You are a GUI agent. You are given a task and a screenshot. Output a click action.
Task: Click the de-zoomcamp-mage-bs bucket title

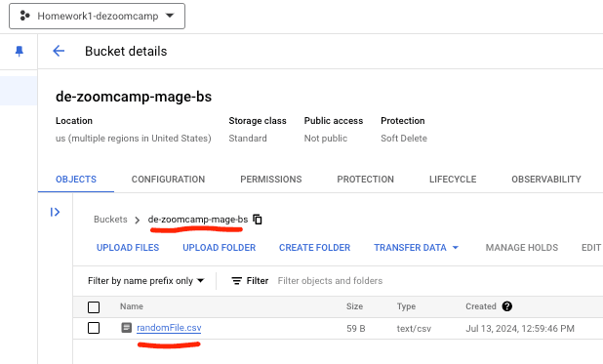coord(134,97)
